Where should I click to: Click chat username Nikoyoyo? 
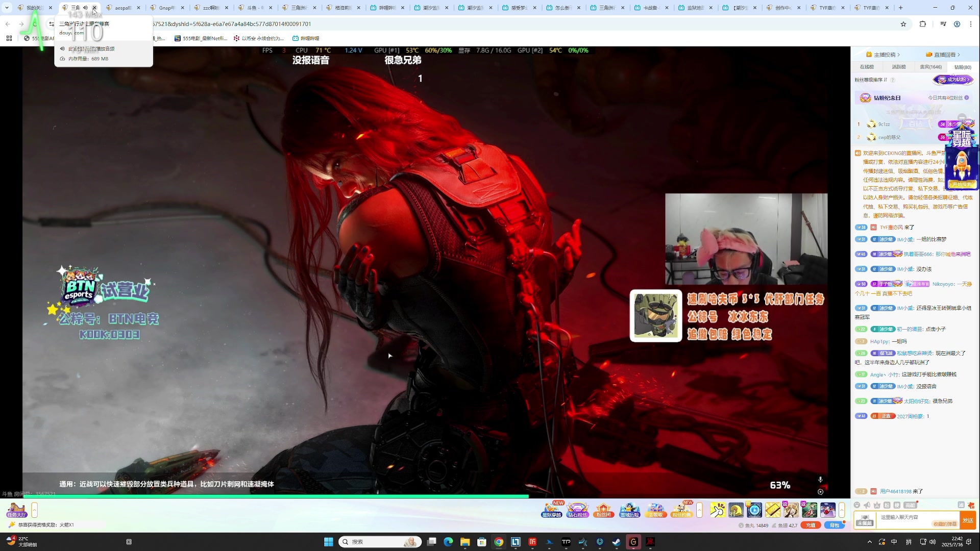943,284
